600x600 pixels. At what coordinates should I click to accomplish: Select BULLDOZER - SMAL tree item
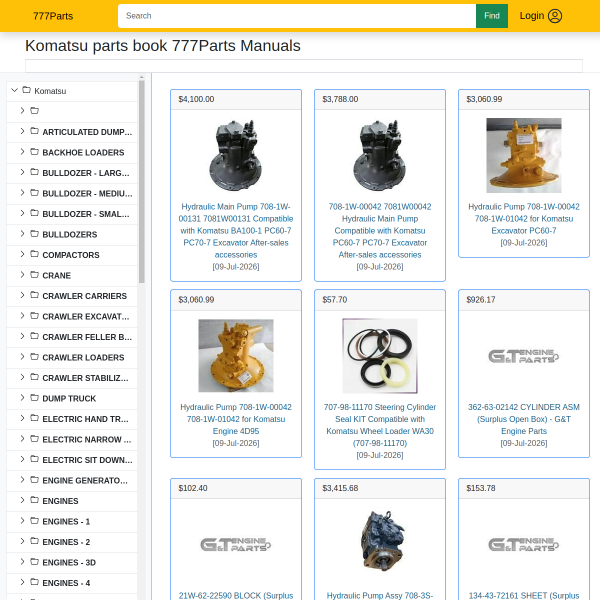pyautogui.click(x=86, y=214)
